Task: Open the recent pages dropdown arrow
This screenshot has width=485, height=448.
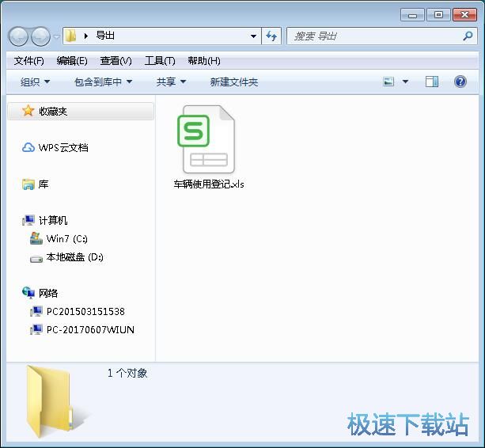Action: tap(56, 36)
